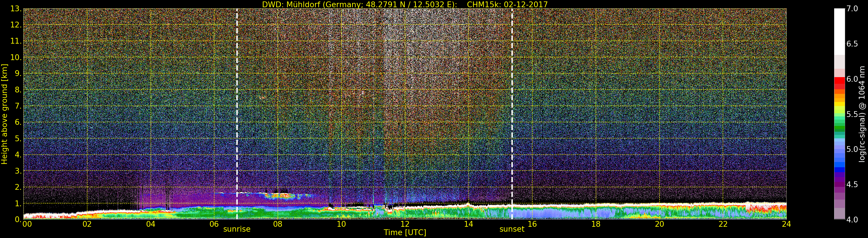The image size is (868, 238).
Task: Click the height axis tick '13.'
Action: click(x=16, y=9)
